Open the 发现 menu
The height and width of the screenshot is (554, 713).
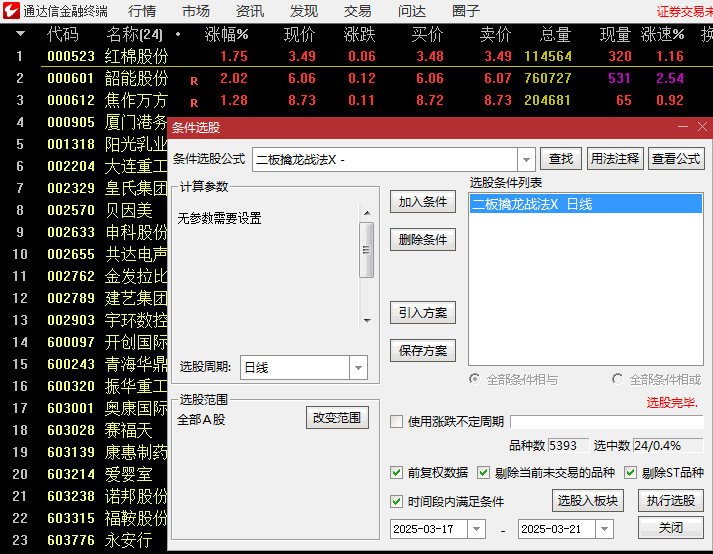tap(304, 11)
